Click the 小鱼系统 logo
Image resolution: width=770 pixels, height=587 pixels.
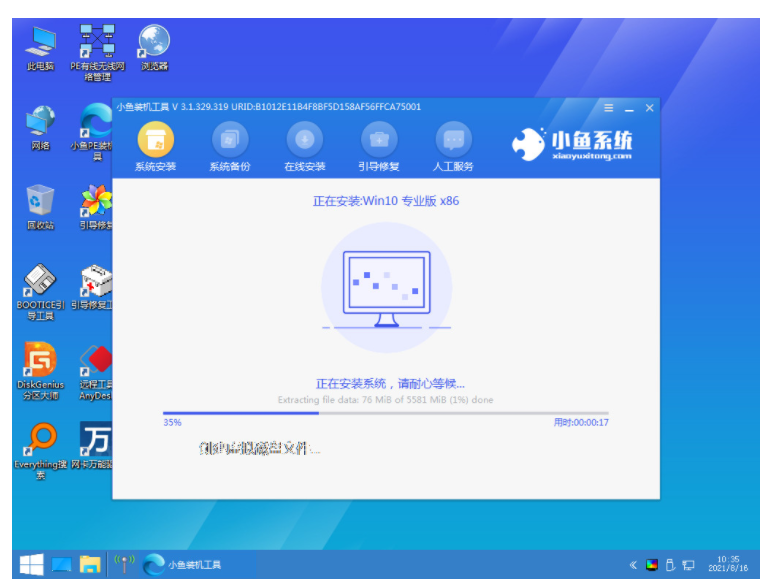[572, 144]
